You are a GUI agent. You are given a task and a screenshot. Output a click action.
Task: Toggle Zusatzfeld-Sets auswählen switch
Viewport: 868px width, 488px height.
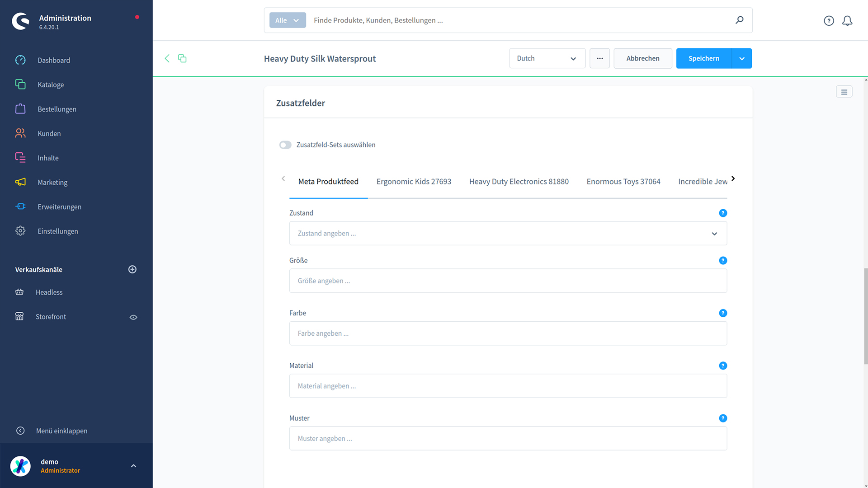(x=285, y=145)
